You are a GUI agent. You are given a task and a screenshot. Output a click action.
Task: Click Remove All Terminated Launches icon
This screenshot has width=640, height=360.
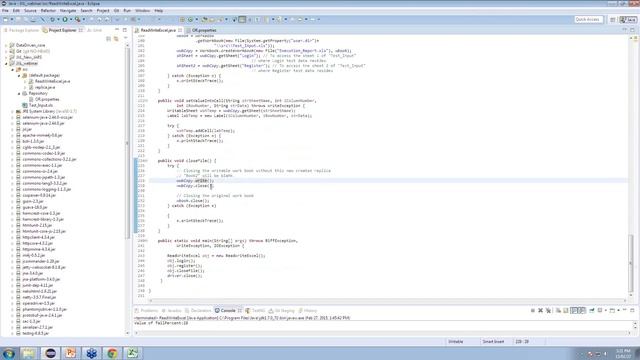tap(548, 311)
